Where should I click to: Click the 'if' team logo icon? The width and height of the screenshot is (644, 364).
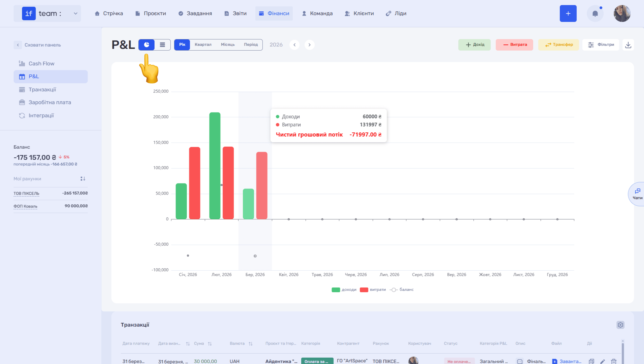tap(29, 13)
